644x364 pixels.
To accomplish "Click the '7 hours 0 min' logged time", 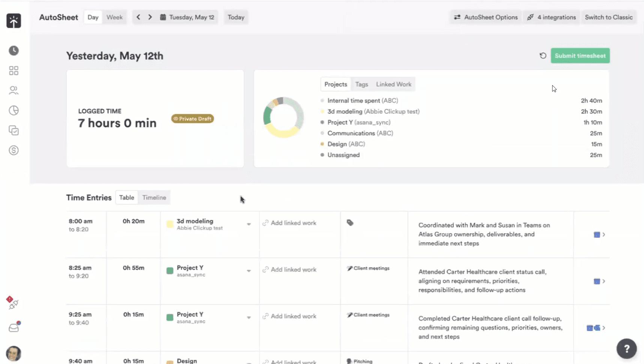I will tap(117, 123).
